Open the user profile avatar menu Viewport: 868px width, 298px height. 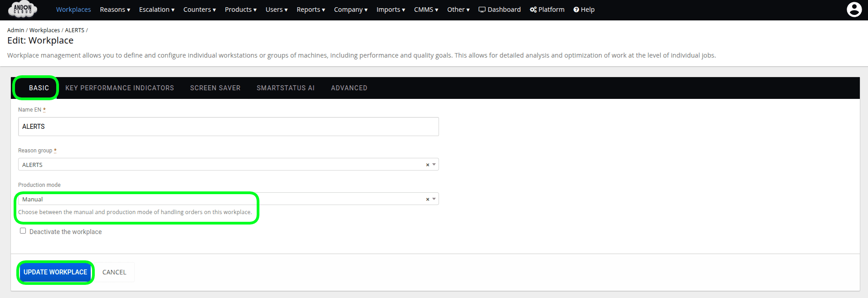(854, 10)
